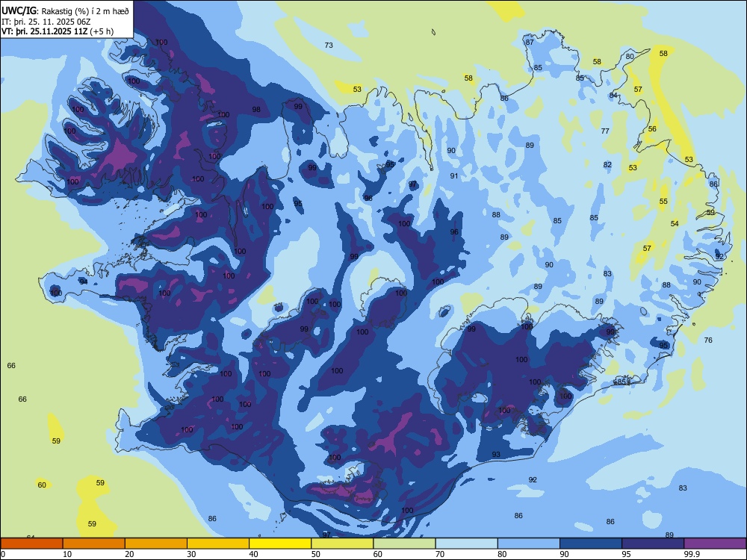Click the '55' humidity value in the east
The height and width of the screenshot is (560, 747).
click(663, 202)
